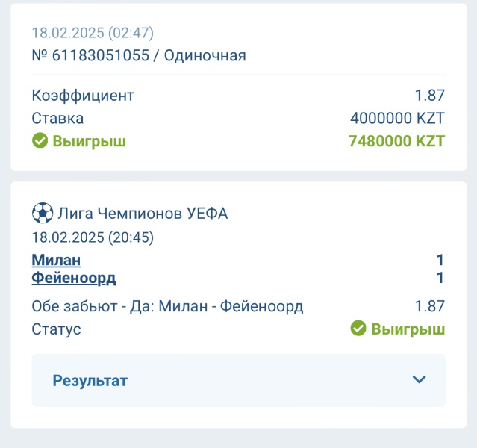Open the Фейеноорд team link

74,279
